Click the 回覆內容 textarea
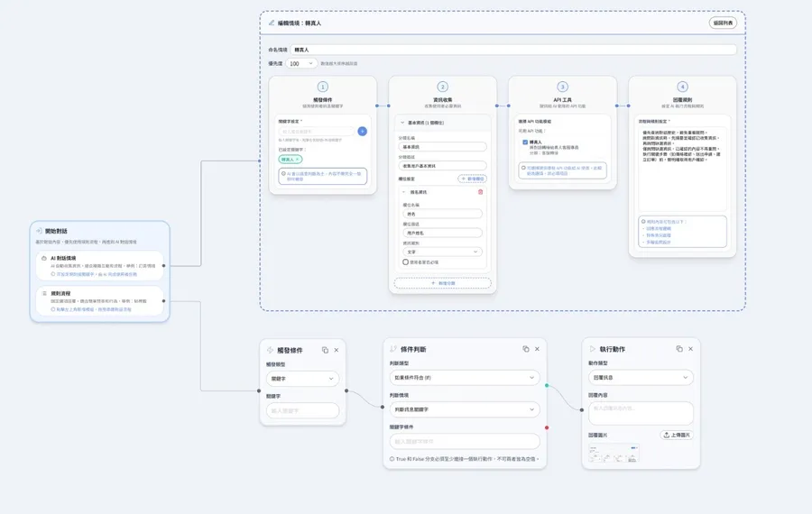The width and height of the screenshot is (812, 514). [x=641, y=413]
